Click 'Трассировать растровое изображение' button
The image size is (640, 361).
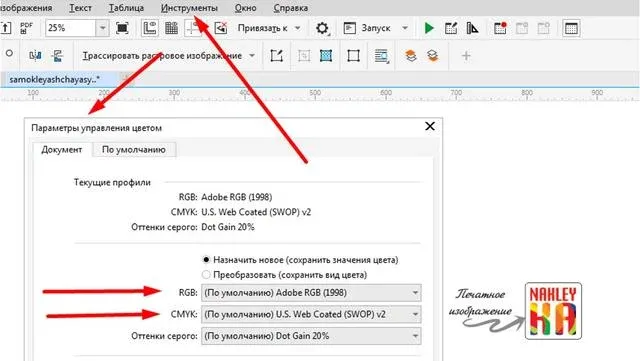click(162, 56)
